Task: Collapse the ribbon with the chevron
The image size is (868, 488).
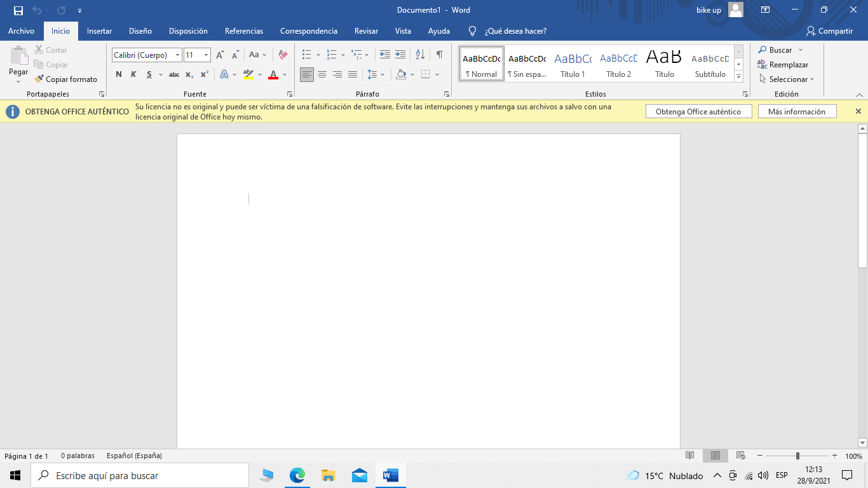Action: point(858,94)
